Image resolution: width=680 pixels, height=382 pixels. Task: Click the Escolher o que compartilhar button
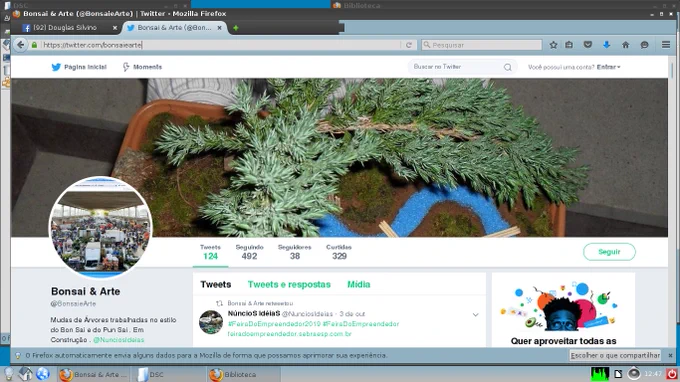pos(615,355)
